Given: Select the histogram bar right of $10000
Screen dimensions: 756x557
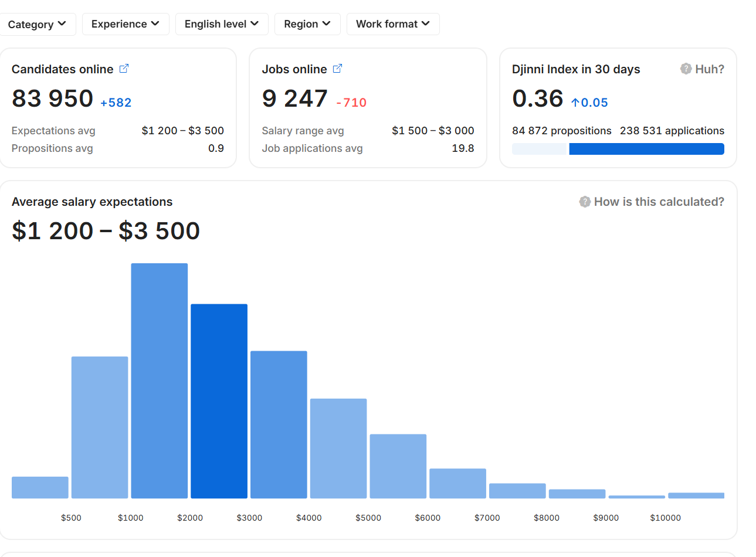Looking at the screenshot, I should [696, 495].
